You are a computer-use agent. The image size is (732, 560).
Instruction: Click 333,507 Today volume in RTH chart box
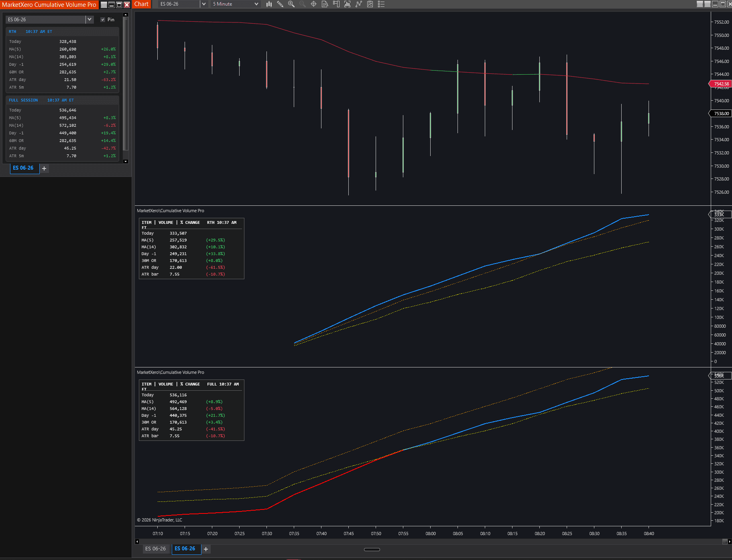click(x=178, y=233)
